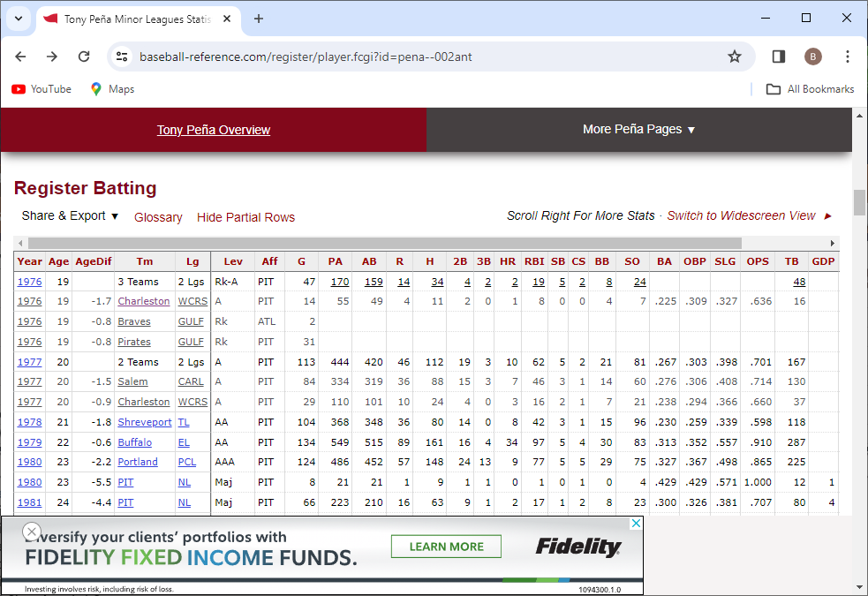Open the Braves team link
Image resolution: width=868 pixels, height=596 pixels.
pyautogui.click(x=134, y=321)
